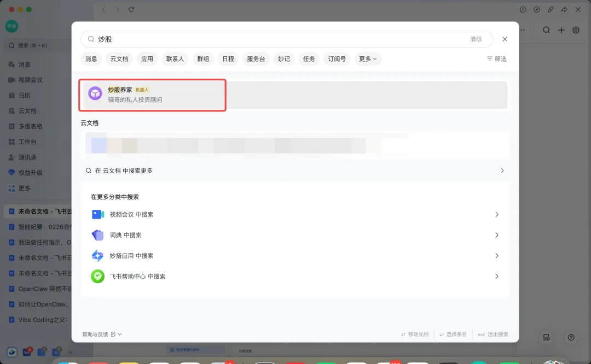Open the 帮助与反馈 dropdown

[102, 334]
